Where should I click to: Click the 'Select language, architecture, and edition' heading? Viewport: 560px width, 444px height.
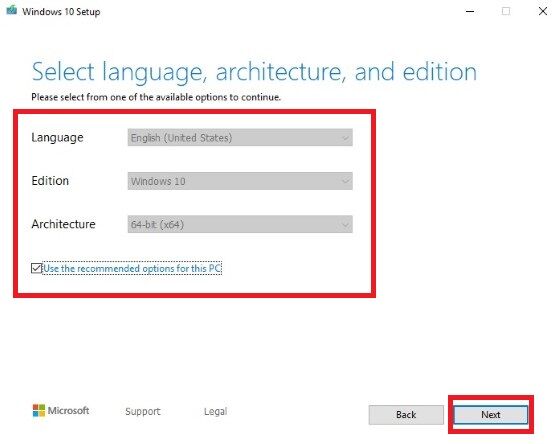[254, 72]
